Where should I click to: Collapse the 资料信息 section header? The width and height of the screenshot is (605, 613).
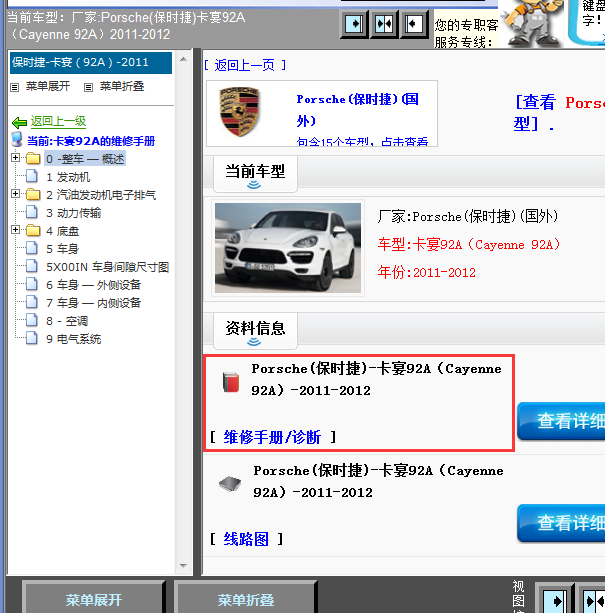[x=255, y=331]
